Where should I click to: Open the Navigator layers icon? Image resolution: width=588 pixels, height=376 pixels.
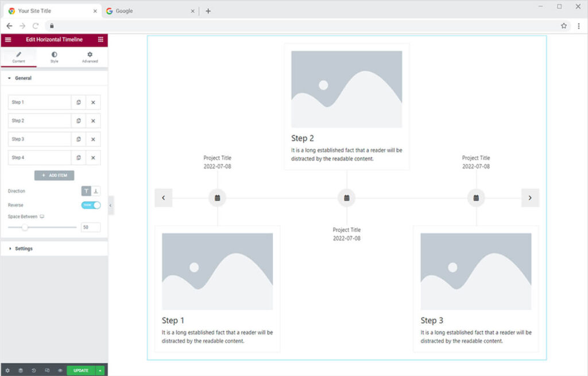pyautogui.click(x=20, y=370)
